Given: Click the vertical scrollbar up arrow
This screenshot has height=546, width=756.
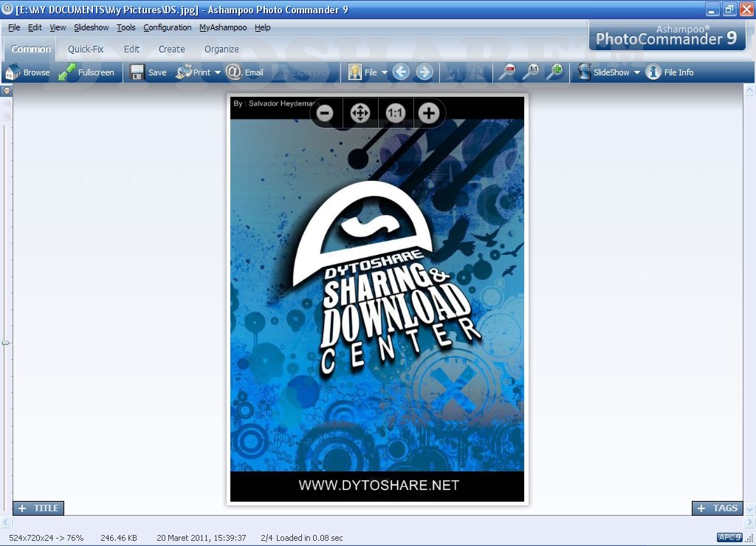Looking at the screenshot, I should (750, 89).
